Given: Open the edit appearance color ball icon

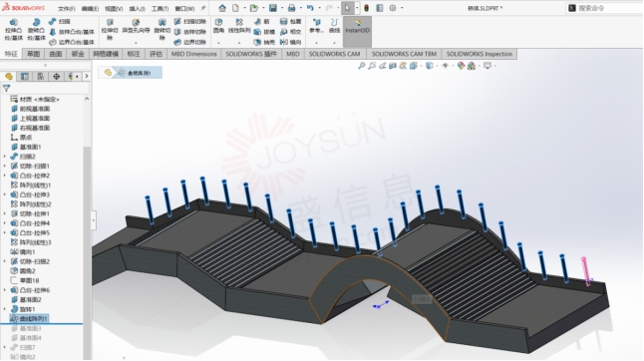Looking at the screenshot, I should tap(461, 66).
